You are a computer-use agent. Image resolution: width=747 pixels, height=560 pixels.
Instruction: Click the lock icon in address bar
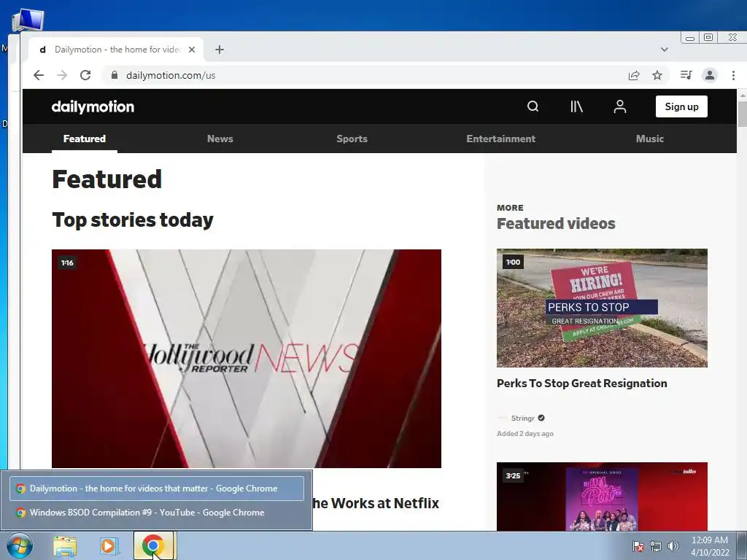click(x=115, y=75)
